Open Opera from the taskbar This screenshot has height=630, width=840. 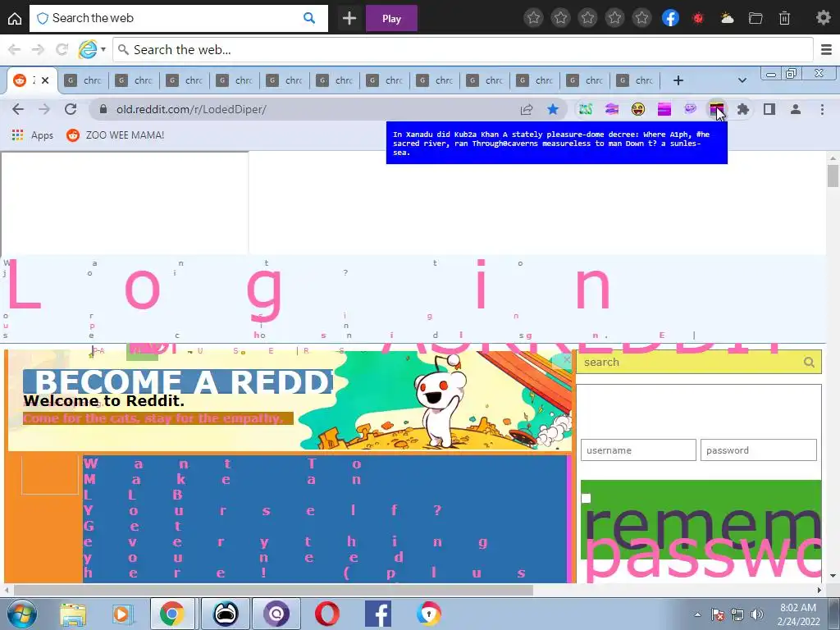(x=326, y=614)
